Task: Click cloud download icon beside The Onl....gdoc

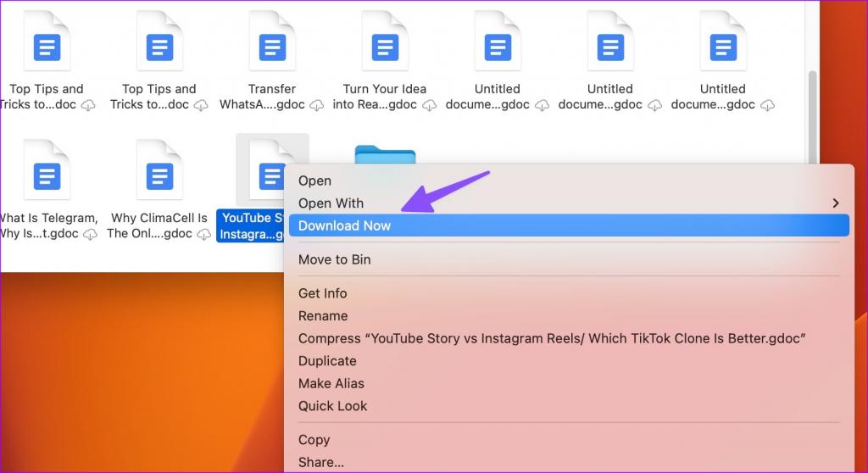Action: [x=203, y=234]
